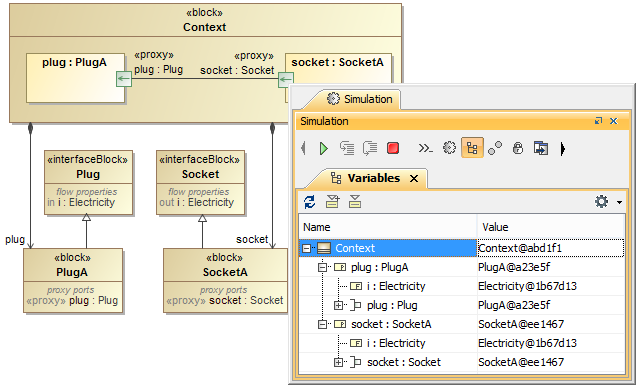Click the export window icon in Simulation toolbar

point(541,148)
